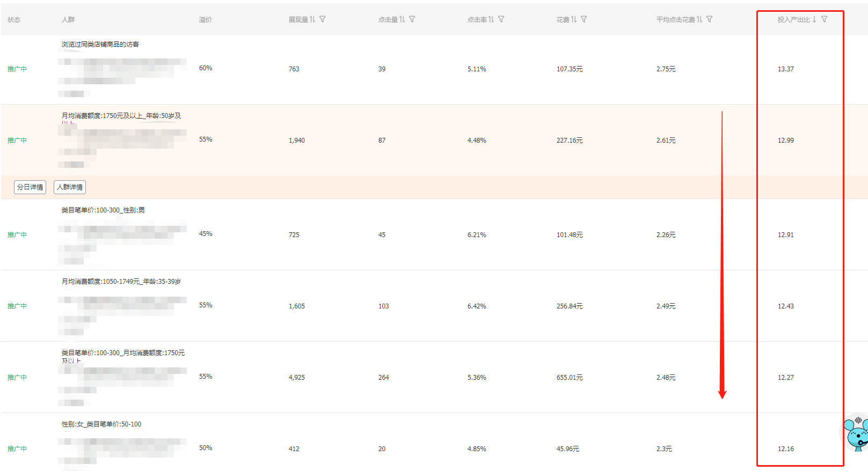
Task: Click the 分日详情 button
Action: [x=30, y=187]
